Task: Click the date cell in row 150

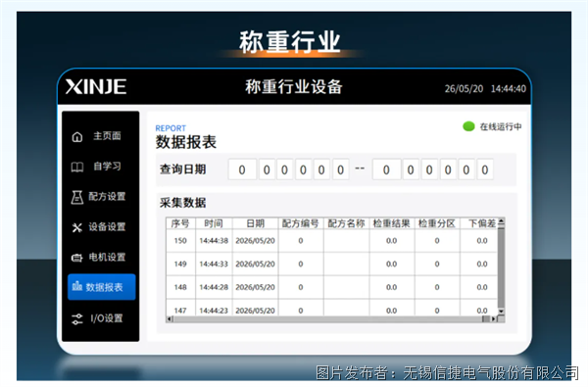Action: (x=256, y=241)
